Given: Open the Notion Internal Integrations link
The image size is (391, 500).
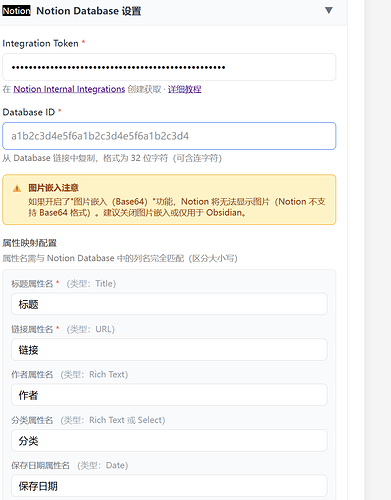Looking at the screenshot, I should [69, 89].
